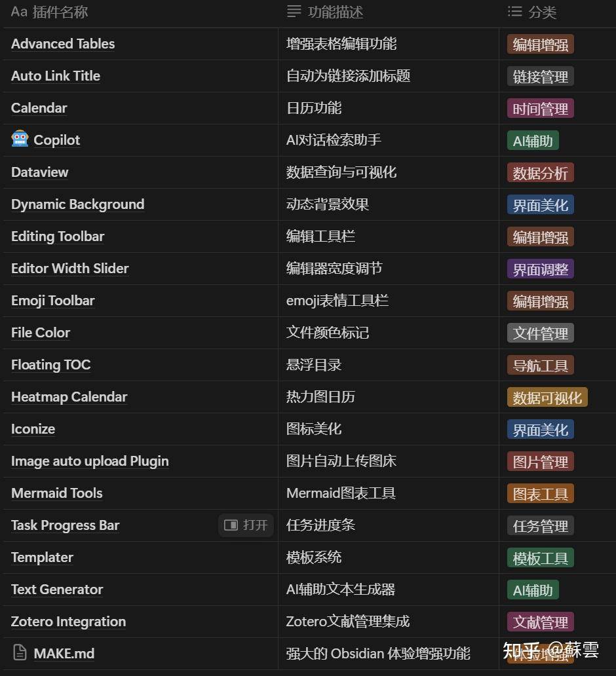This screenshot has height=676, width=616.
Task: Click the 编辑增强 tag in Emoji Toolbar row
Action: pos(541,301)
